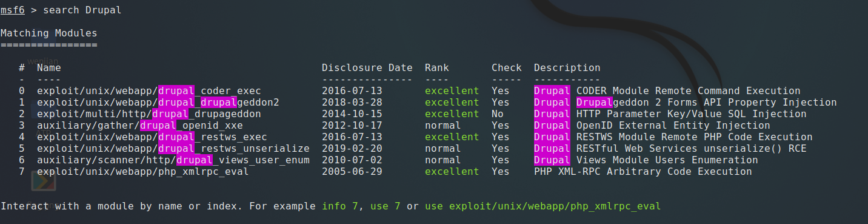Click the 'No' check value for drupageddon
This screenshot has width=868, height=224.
498,114
